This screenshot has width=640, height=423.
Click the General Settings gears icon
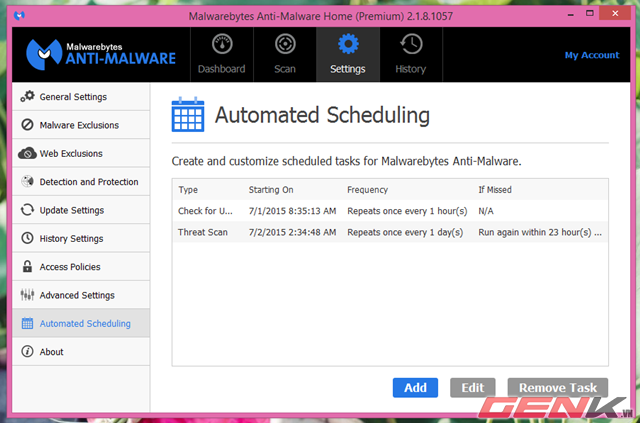pyautogui.click(x=27, y=96)
